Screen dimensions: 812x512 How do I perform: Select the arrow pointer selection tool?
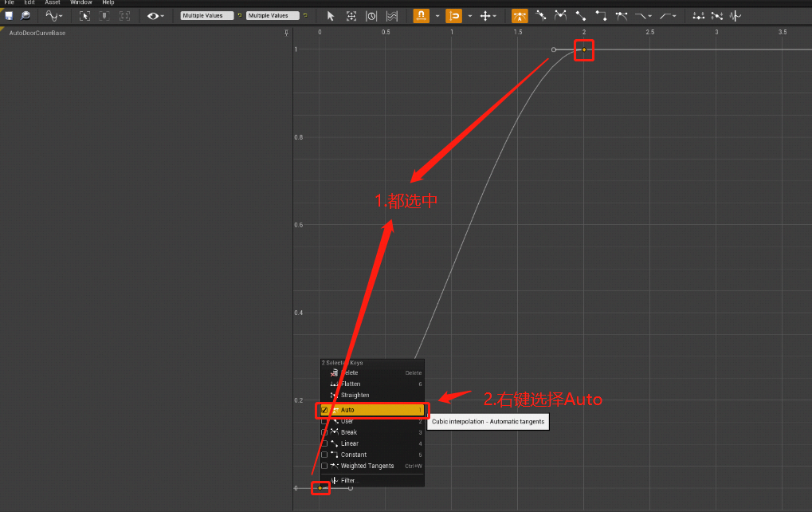pos(331,16)
